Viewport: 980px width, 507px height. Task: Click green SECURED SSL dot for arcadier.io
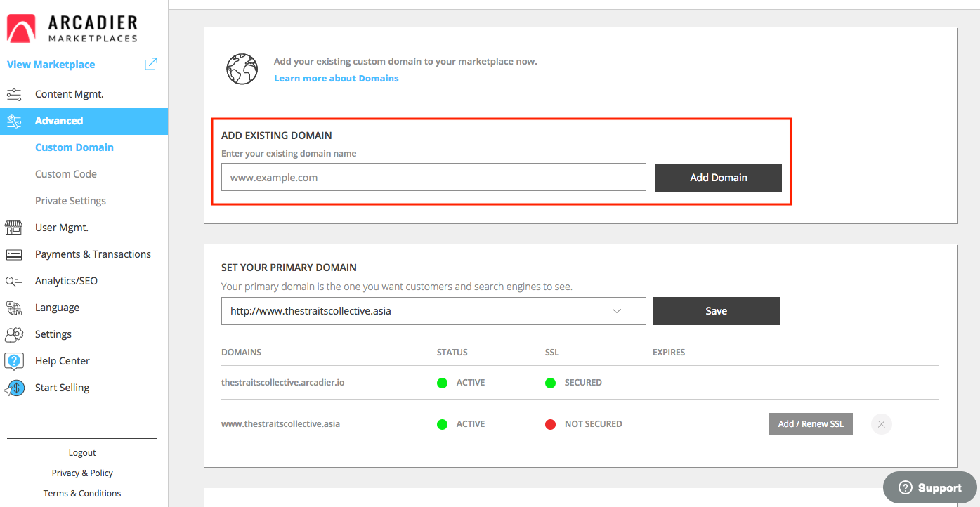click(551, 383)
